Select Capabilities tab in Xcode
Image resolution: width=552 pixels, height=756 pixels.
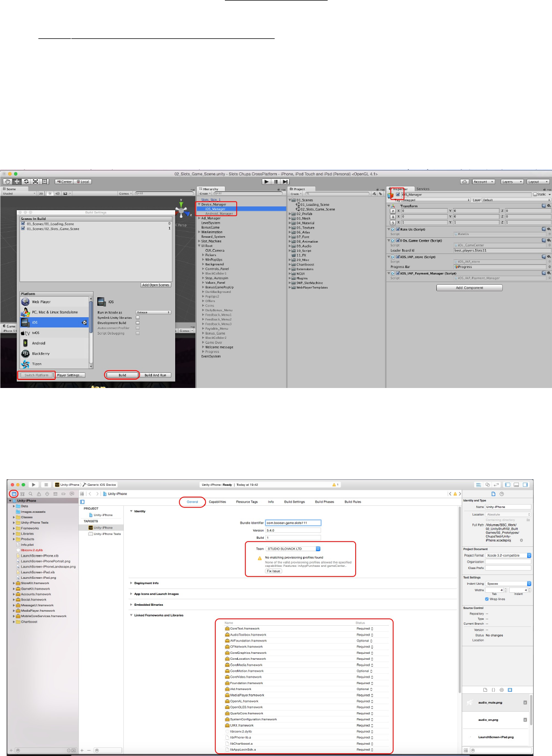[x=217, y=501]
